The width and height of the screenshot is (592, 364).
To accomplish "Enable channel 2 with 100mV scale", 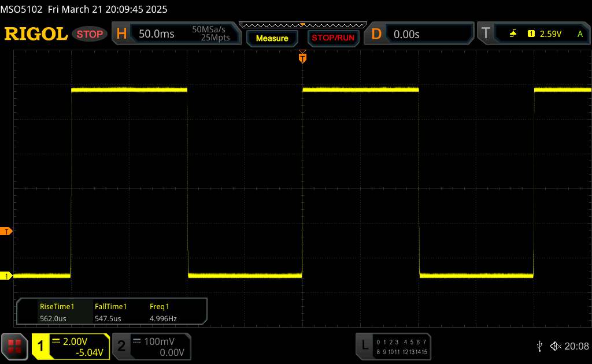I will click(150, 346).
